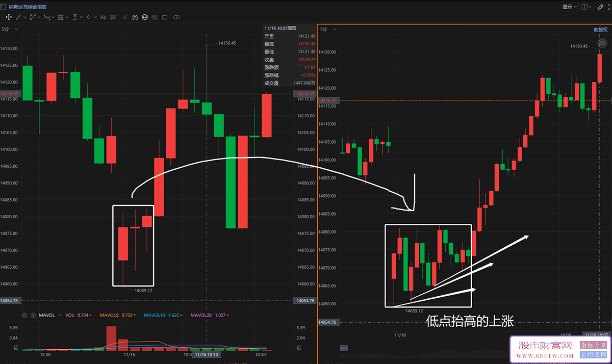Select the Aa text annotation tool
Screen dimensions: 612x364
103,17
